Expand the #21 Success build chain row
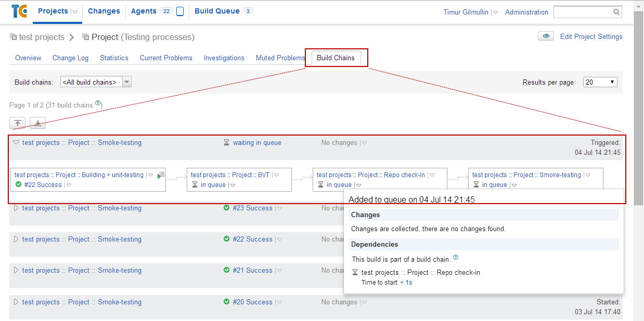The width and height of the screenshot is (644, 321). [16, 270]
